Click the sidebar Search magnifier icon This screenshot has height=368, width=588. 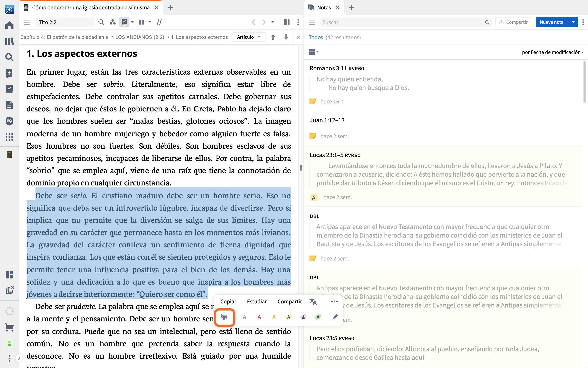pos(9,57)
